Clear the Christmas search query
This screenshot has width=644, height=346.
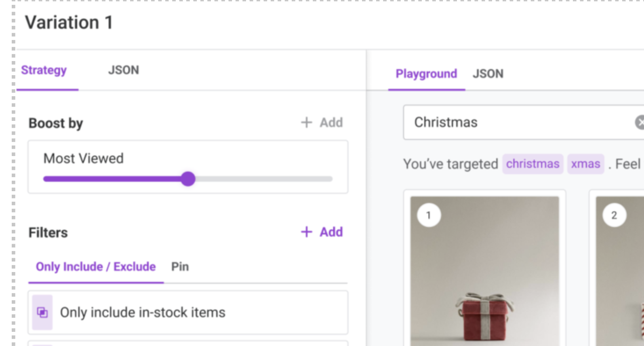(x=639, y=122)
